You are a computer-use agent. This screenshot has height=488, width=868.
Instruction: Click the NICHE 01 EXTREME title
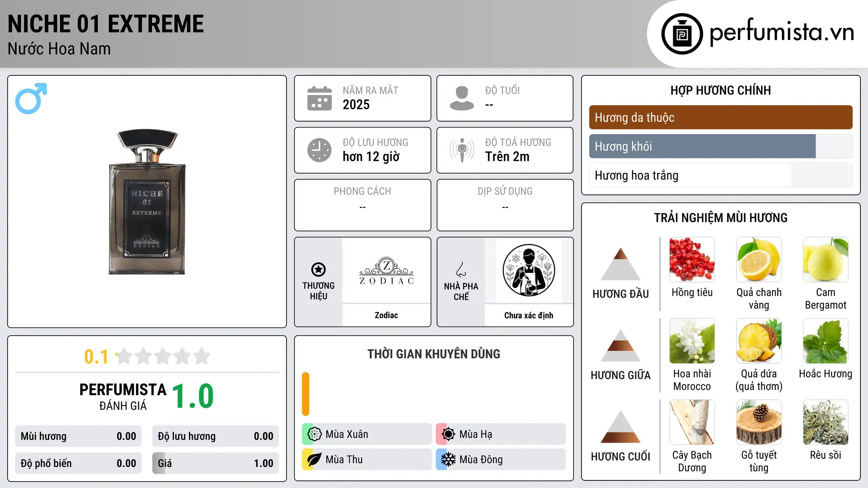tap(106, 24)
